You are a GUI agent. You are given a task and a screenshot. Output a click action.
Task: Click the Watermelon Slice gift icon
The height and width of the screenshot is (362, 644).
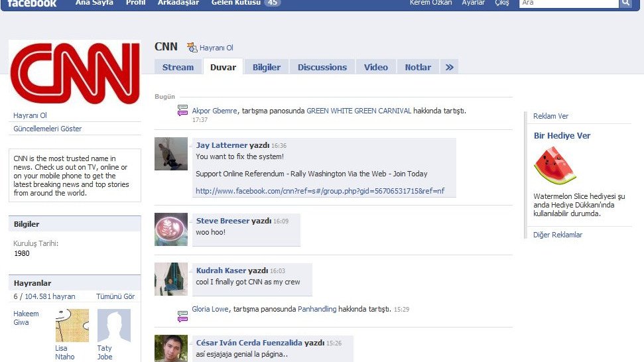point(554,166)
